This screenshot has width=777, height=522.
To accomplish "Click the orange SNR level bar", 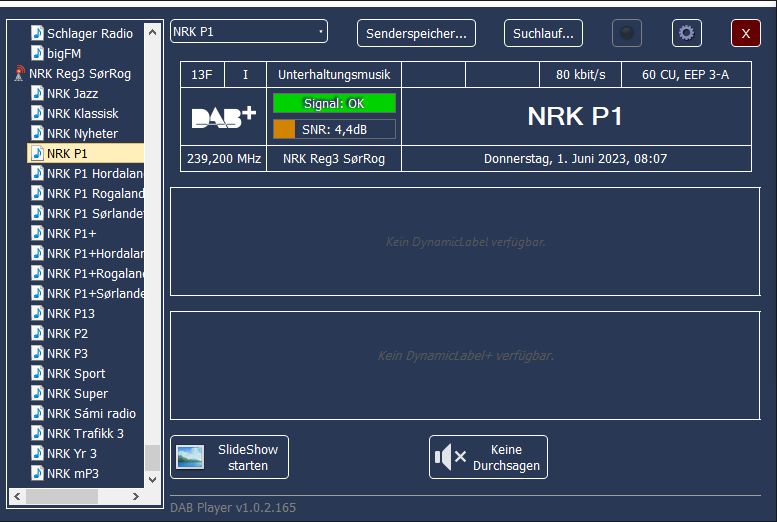I will tap(284, 129).
